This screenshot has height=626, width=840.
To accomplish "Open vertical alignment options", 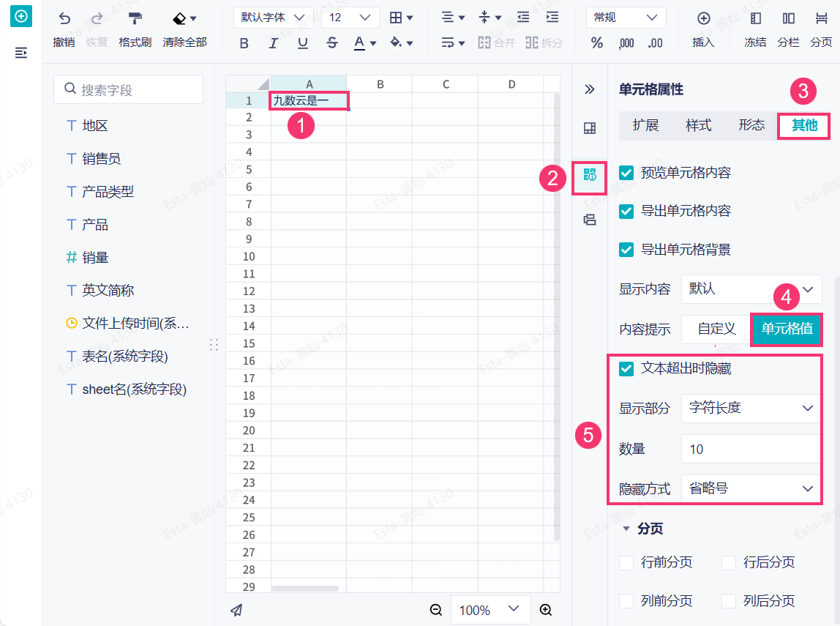I will [484, 18].
